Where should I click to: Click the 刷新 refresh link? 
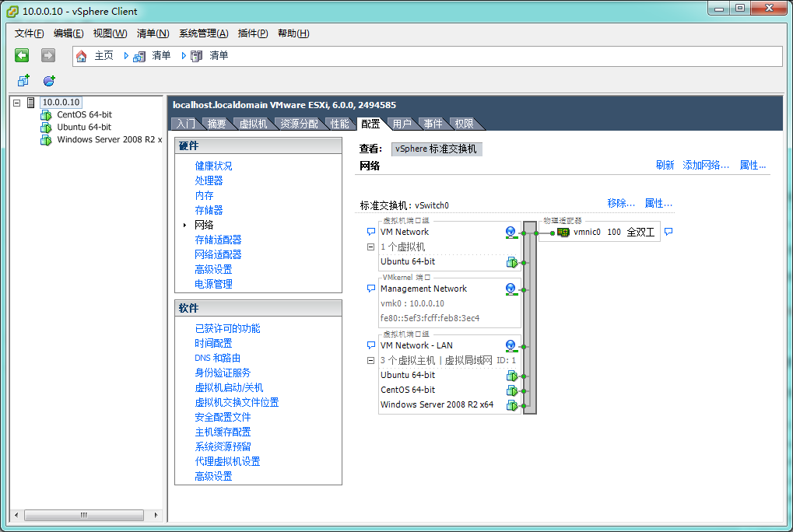(665, 165)
